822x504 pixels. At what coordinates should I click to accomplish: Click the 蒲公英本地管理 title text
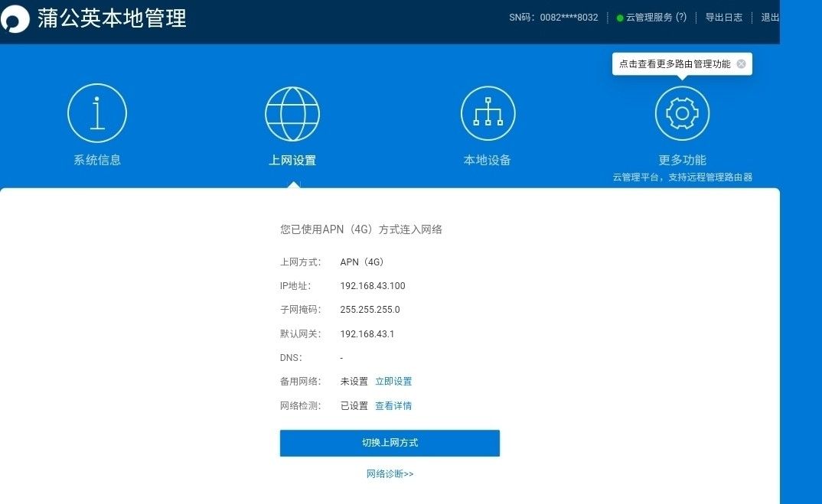(x=112, y=18)
